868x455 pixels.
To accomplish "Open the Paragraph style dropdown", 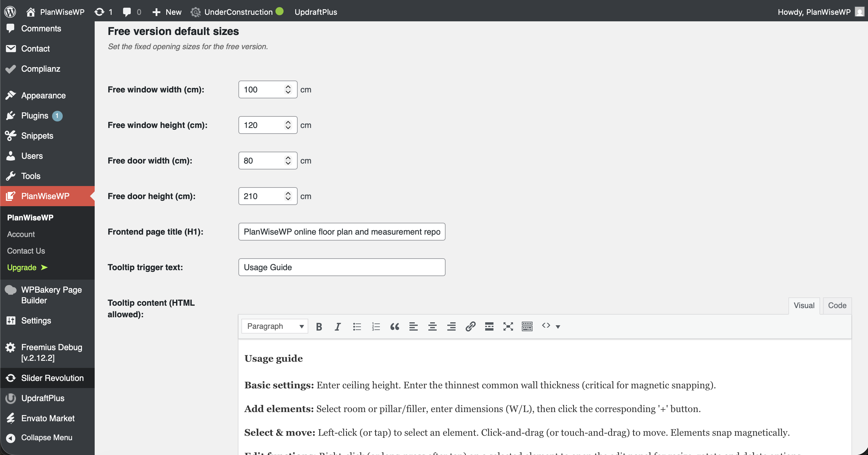I will click(x=274, y=326).
